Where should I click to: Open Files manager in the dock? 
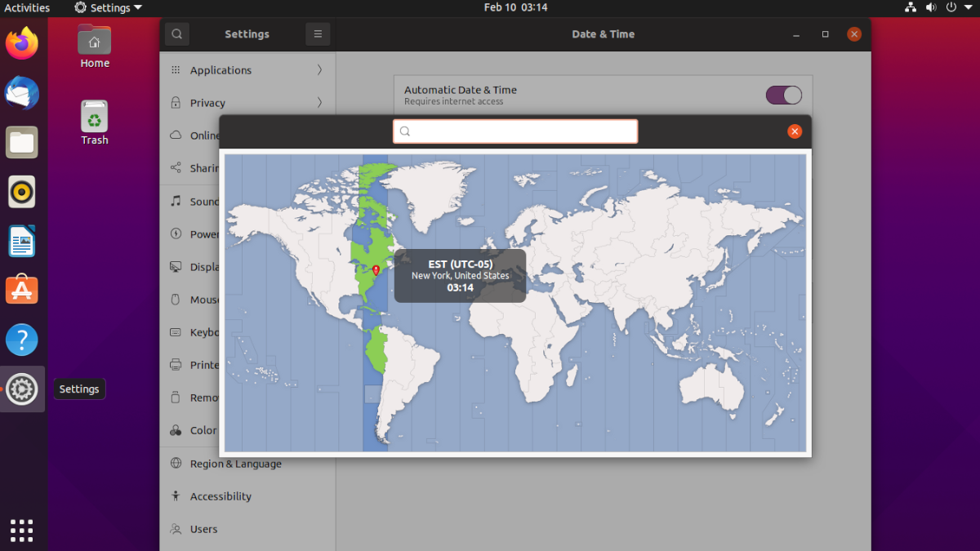click(x=22, y=142)
